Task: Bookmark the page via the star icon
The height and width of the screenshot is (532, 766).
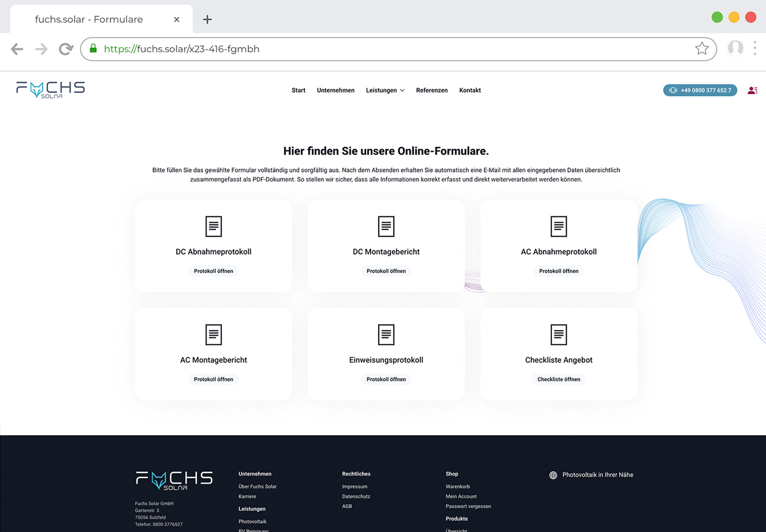Action: click(x=702, y=49)
